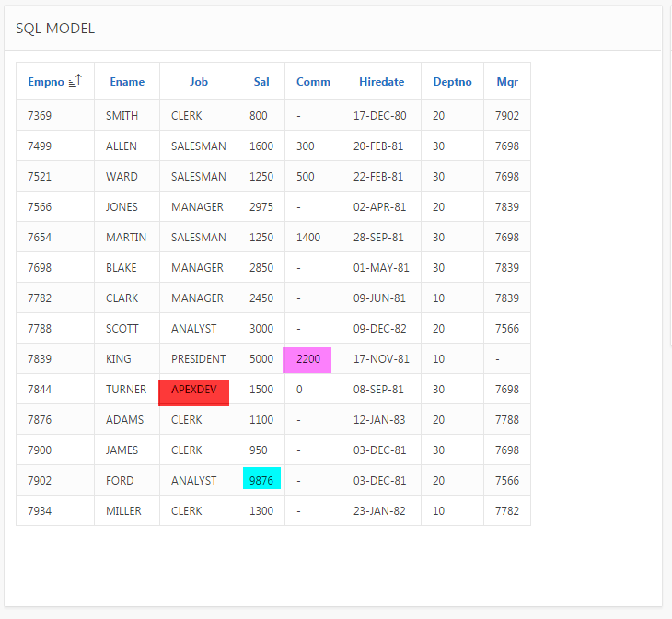Click hire date 09-DEC-82
Image resolution: width=672 pixels, height=619 pixels.
coord(379,329)
